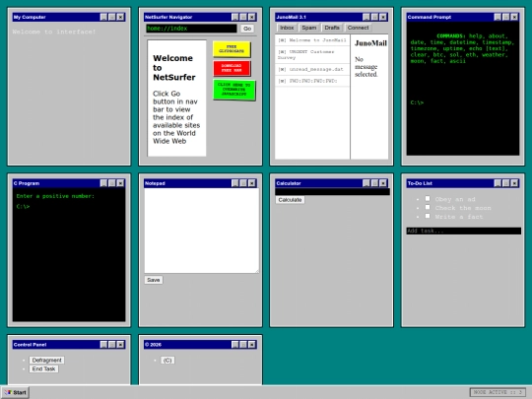Image resolution: width=532 pixels, height=399 pixels.
Task: Close the Notepad window
Action: coord(252,183)
